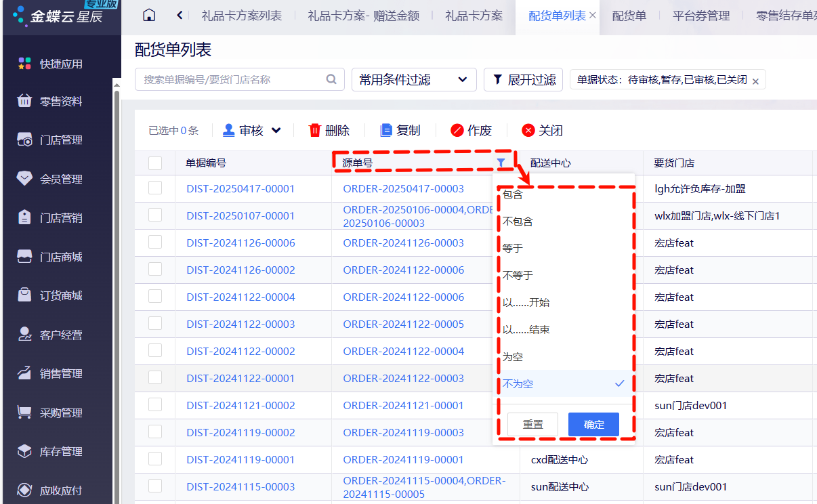
Task: Click the 要货门店 column header
Action: [674, 163]
